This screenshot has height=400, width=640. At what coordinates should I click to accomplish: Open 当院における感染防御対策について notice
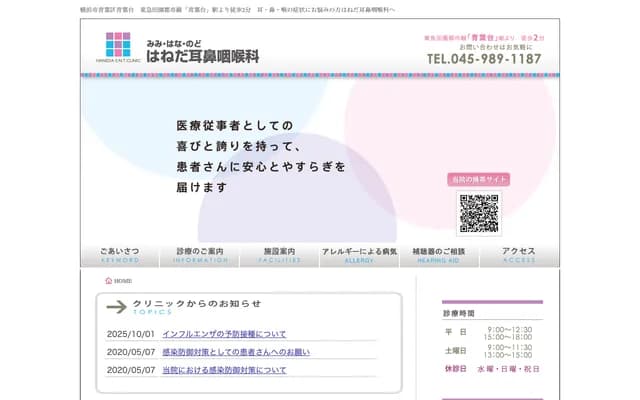[x=224, y=370]
